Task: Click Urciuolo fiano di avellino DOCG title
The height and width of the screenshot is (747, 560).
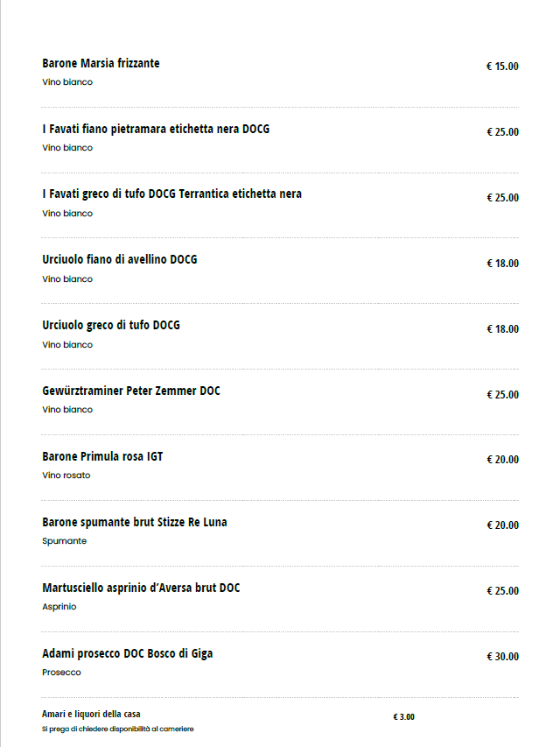Action: [x=120, y=259]
